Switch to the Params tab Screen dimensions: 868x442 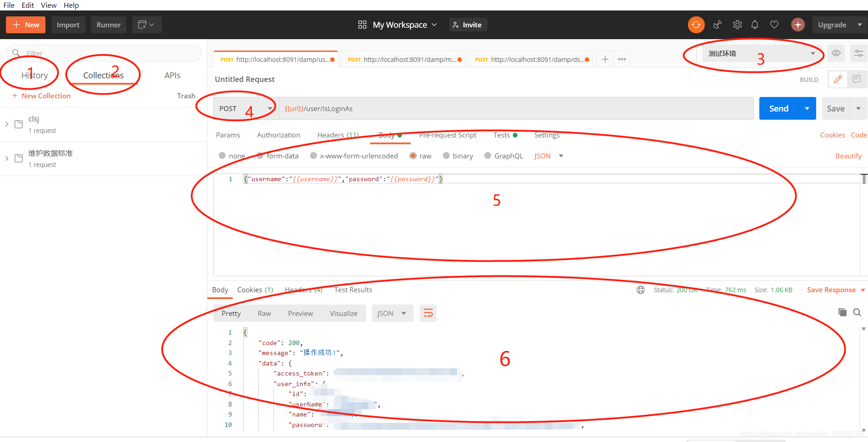click(x=228, y=135)
